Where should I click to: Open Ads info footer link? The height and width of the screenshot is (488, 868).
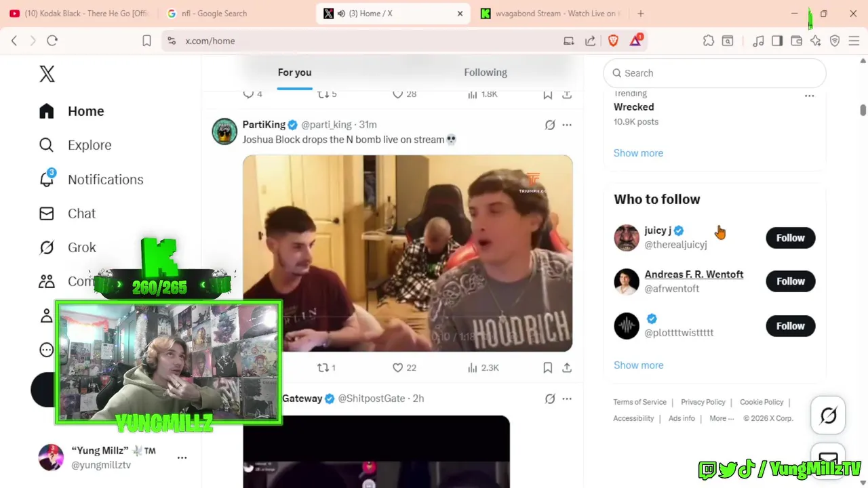click(x=682, y=418)
